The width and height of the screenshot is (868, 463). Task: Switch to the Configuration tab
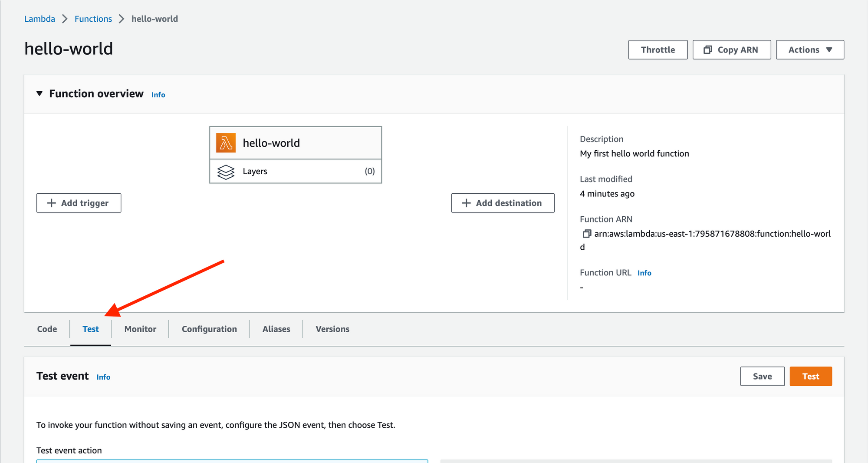(x=209, y=329)
